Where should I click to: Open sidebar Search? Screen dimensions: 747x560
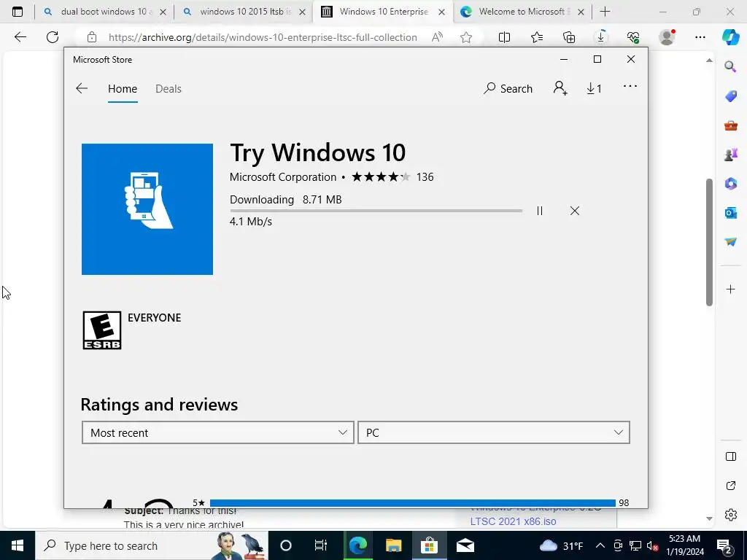(x=730, y=66)
